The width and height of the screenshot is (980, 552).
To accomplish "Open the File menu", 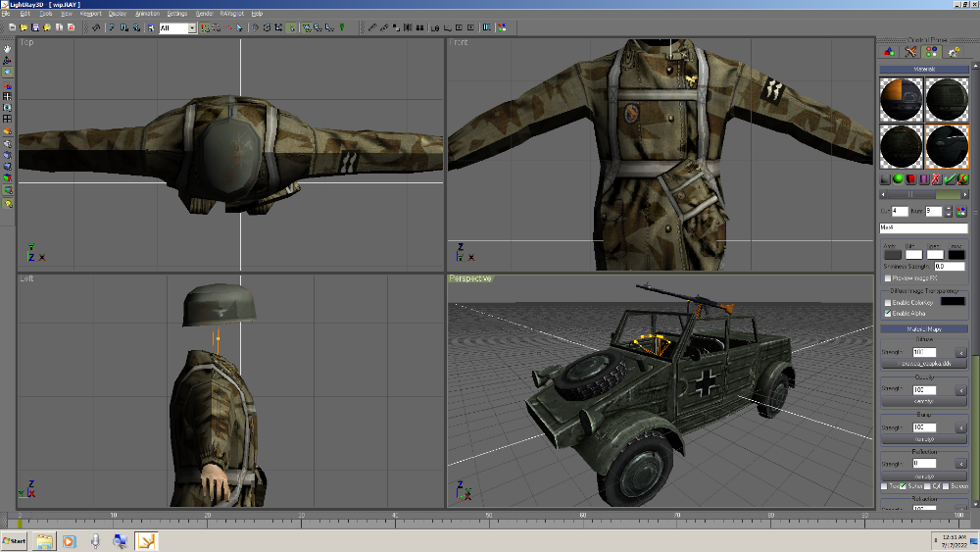I will (6, 13).
